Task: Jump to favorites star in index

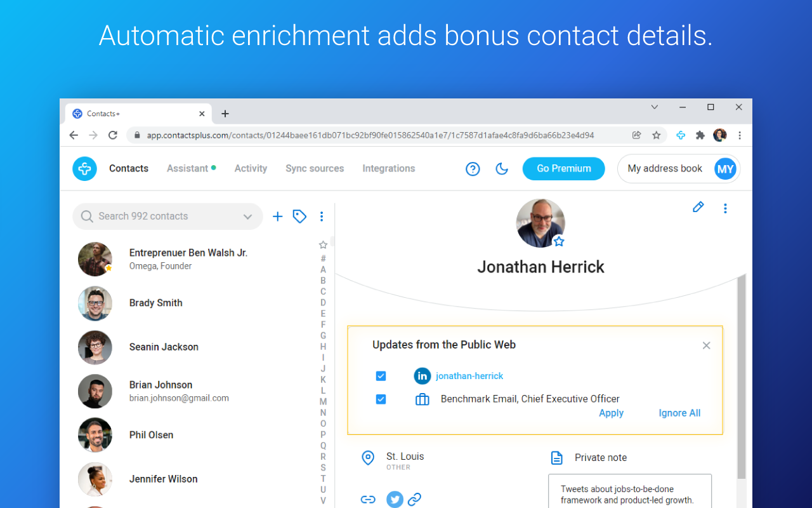Action: pyautogui.click(x=323, y=245)
